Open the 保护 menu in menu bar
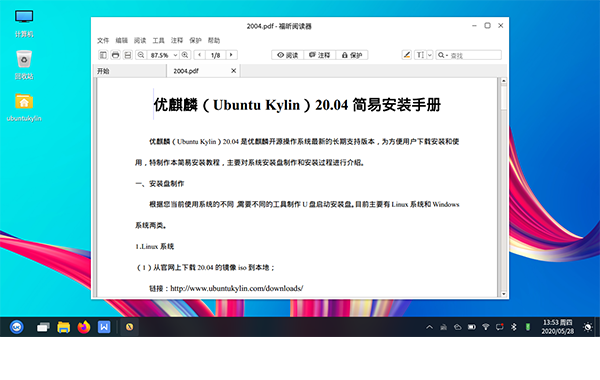The height and width of the screenshot is (380, 600). coord(195,40)
